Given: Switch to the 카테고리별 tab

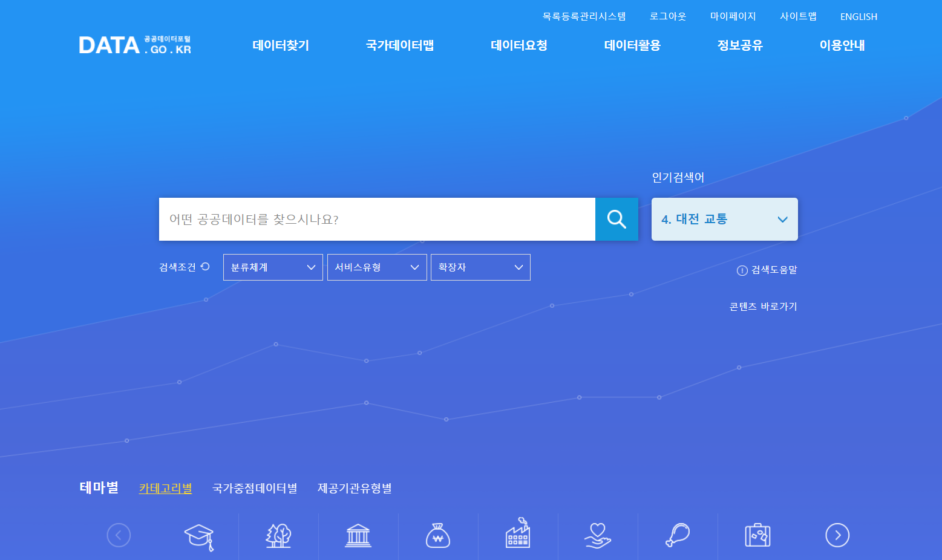Looking at the screenshot, I should pos(165,488).
